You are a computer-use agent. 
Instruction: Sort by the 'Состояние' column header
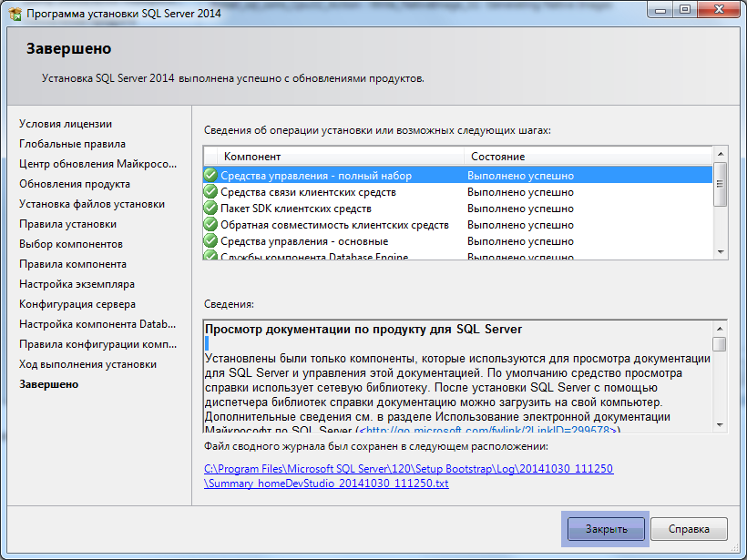588,157
